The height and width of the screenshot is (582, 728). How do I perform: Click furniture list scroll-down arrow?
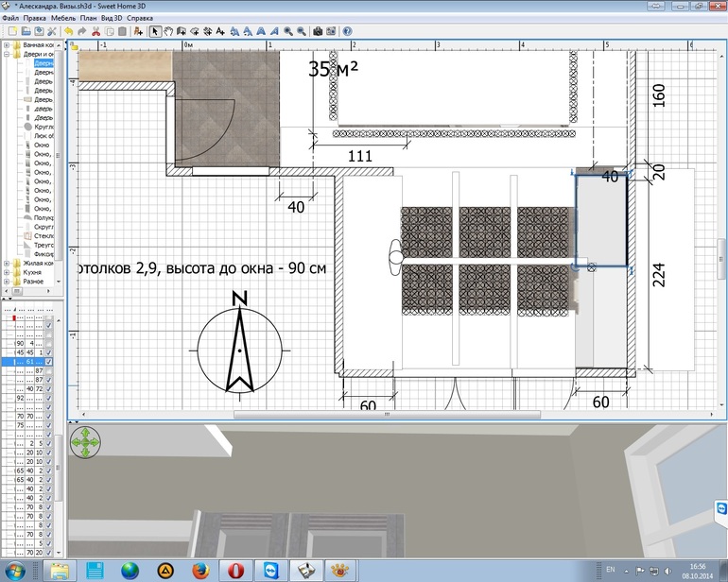point(59,553)
